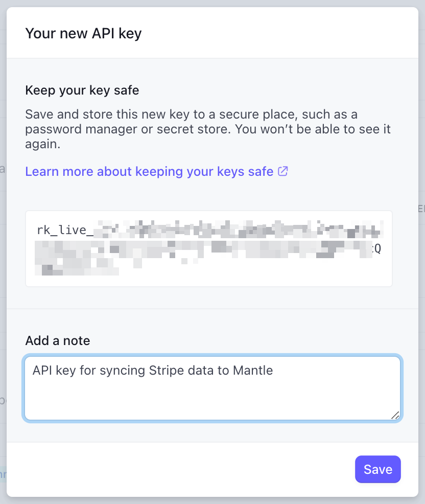The image size is (425, 504).
Task: Click the 'Add a note' label
Action: point(58,340)
